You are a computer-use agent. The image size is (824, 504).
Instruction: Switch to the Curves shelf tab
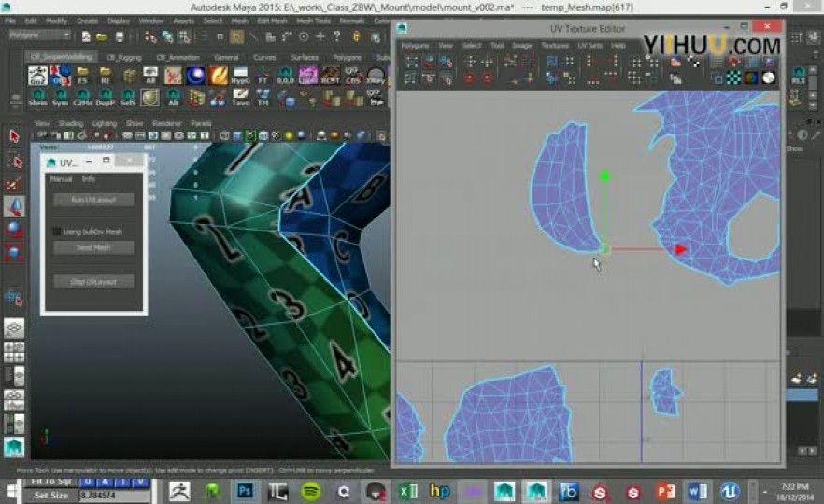click(264, 57)
